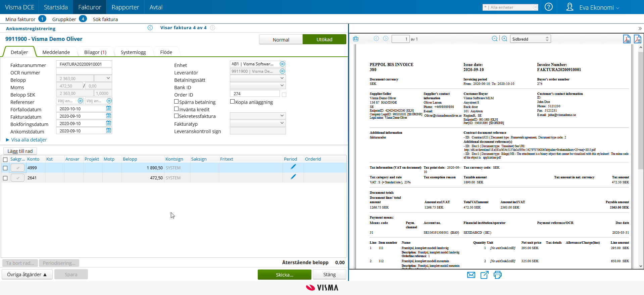Switch to Normal view mode
Screen dimensions: 644x295
281,40
